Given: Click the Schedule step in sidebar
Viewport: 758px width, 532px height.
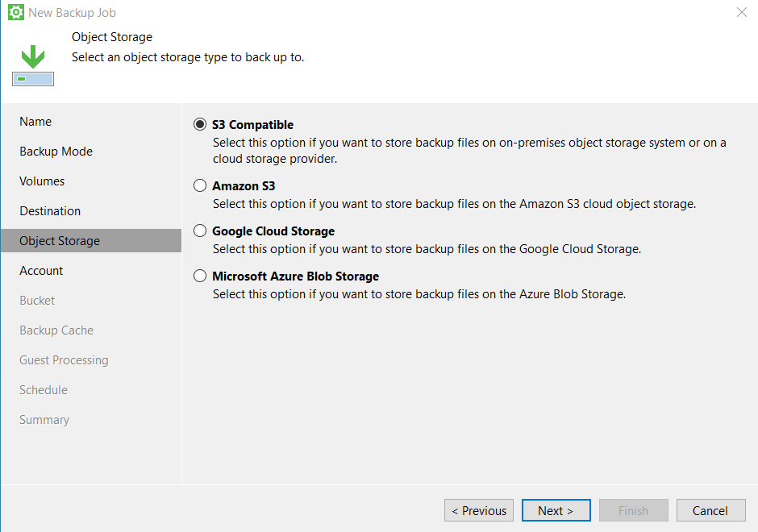Looking at the screenshot, I should pyautogui.click(x=44, y=390).
